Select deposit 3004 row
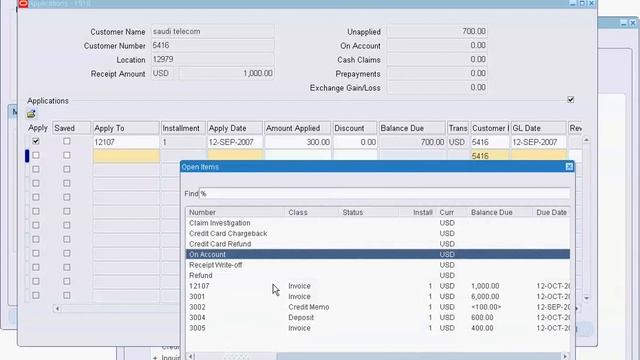The height and width of the screenshot is (360, 640). click(x=378, y=318)
